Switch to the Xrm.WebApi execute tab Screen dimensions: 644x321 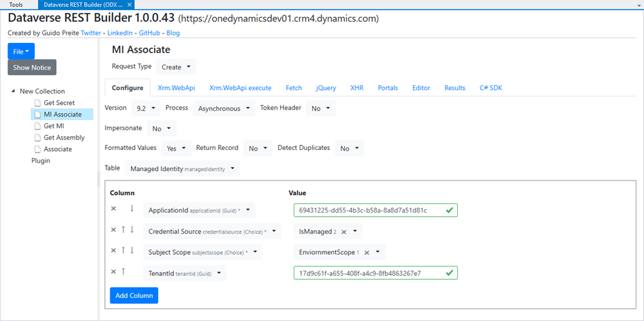[x=241, y=88]
